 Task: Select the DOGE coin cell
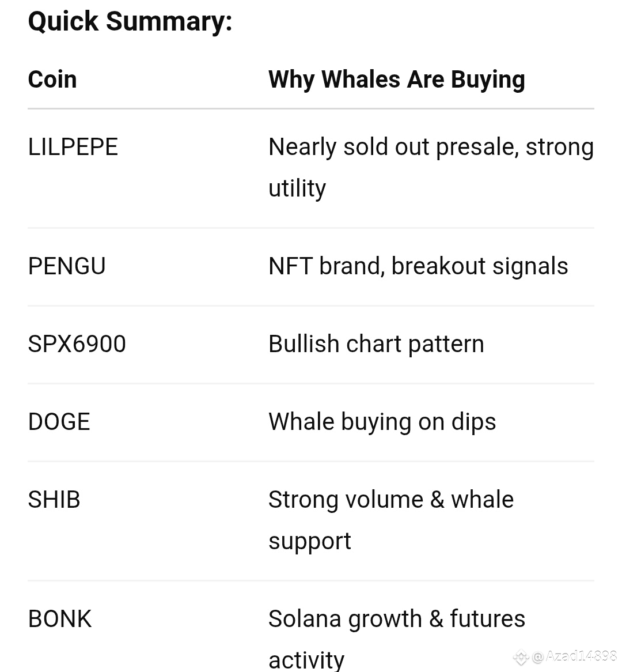pos(59,422)
